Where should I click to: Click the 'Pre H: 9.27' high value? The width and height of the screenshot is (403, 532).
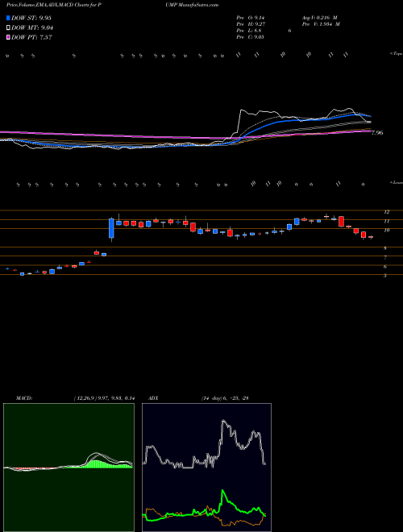(x=251, y=24)
